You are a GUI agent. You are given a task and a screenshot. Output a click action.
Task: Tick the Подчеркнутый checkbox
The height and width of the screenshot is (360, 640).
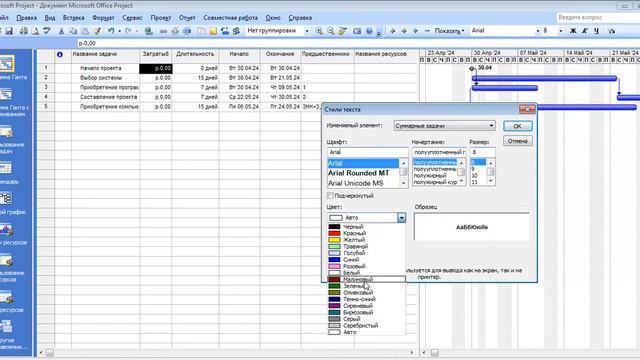point(331,196)
